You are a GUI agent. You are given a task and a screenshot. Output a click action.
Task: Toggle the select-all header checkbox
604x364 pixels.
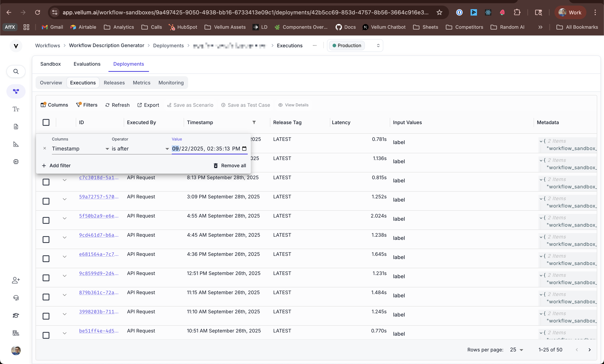46,122
